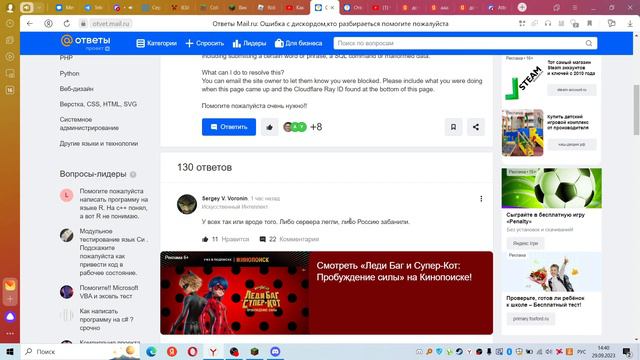The width and height of the screenshot is (640, 360).
Task: Click the browser back arrow
Action: [29, 24]
